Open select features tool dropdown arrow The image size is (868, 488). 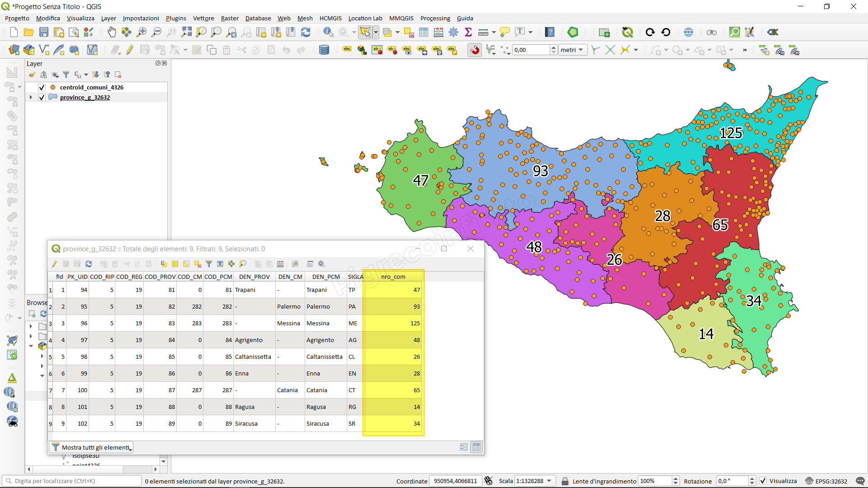click(x=376, y=32)
